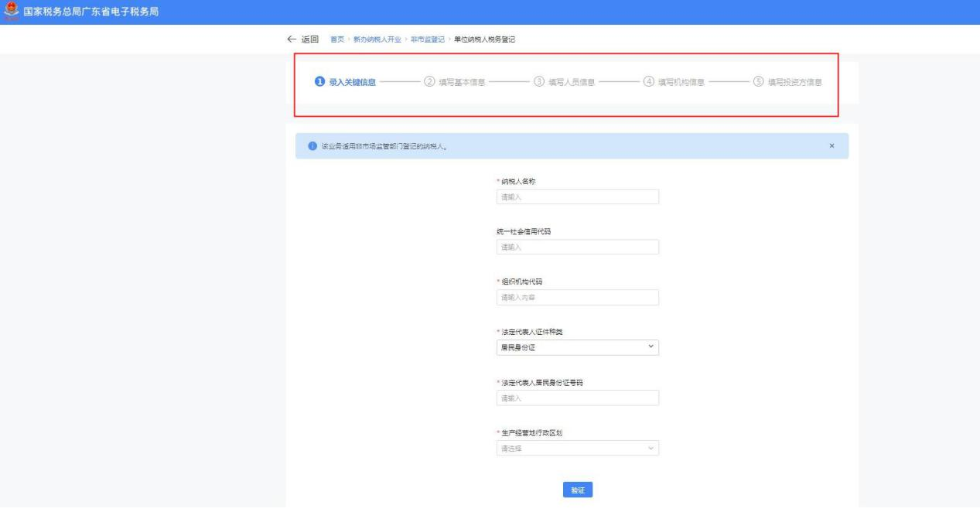Expand the 生产经营地行政区划 dropdown
980x512 pixels.
pyautogui.click(x=576, y=449)
